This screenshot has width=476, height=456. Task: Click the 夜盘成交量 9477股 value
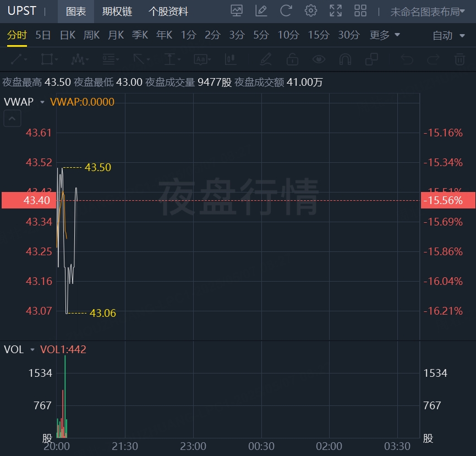click(x=189, y=82)
